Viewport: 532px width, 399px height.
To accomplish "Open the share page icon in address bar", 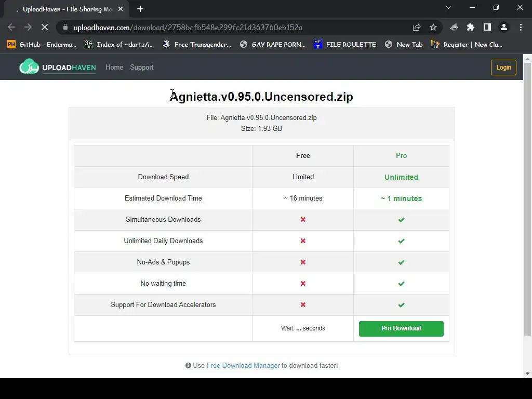I will (417, 27).
